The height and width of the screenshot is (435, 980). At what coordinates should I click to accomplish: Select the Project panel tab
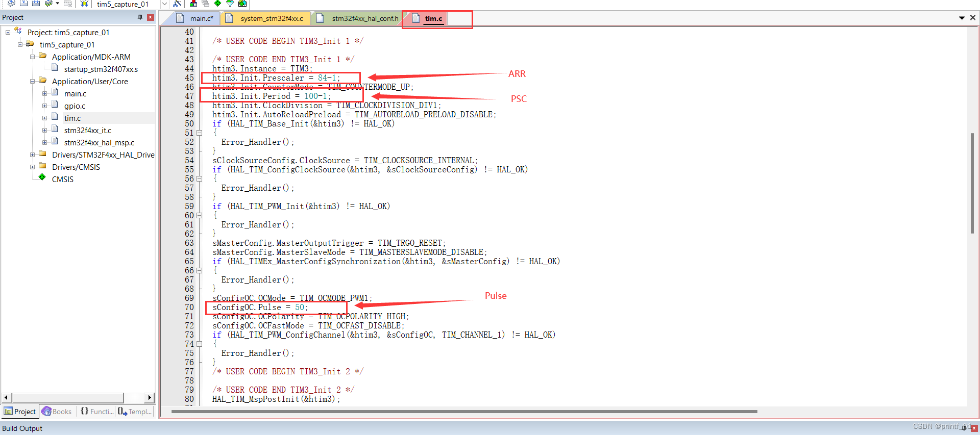(x=20, y=412)
